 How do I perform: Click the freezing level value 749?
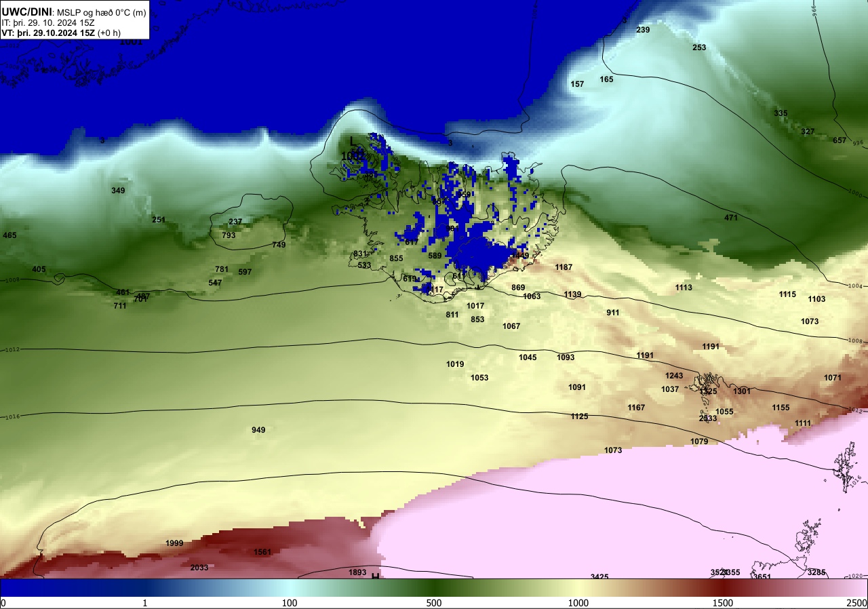(x=279, y=245)
